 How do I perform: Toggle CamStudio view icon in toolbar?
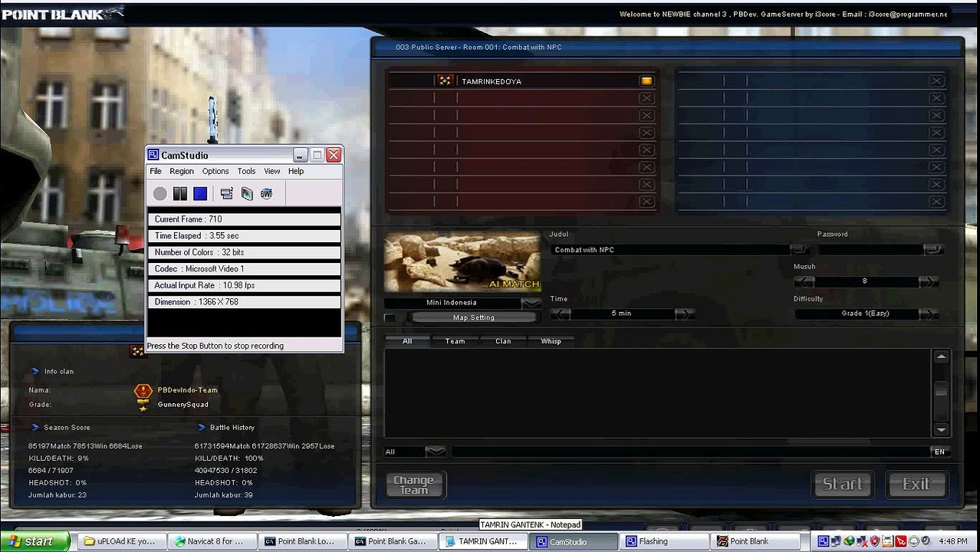[226, 194]
